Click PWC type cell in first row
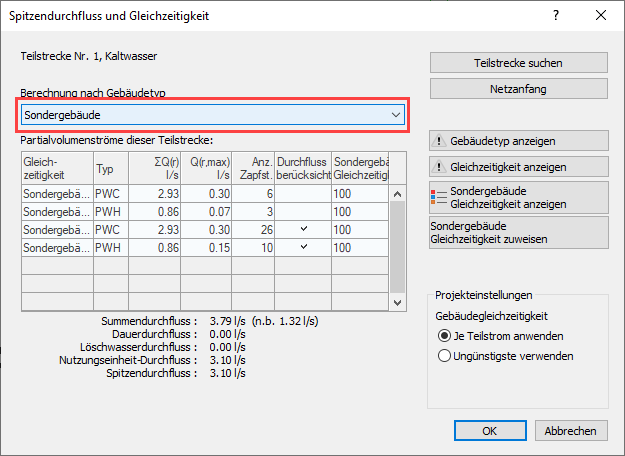Screen dimensions: 625x456 [x=111, y=194]
